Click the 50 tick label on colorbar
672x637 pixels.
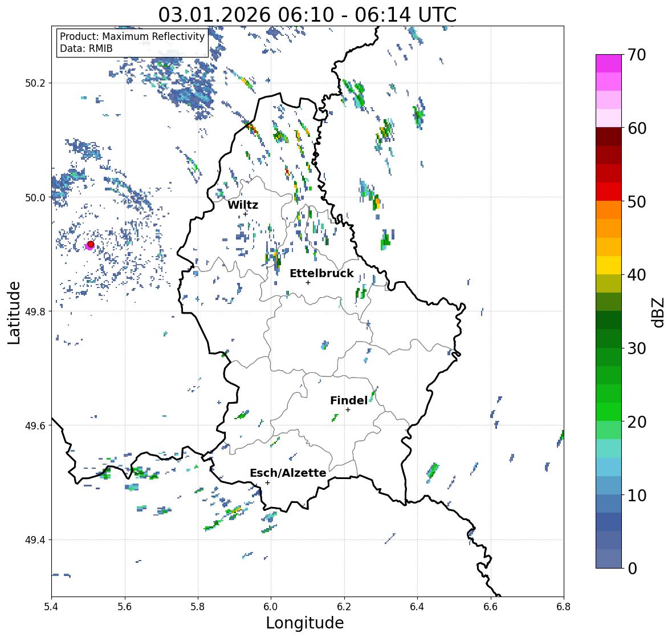click(637, 201)
